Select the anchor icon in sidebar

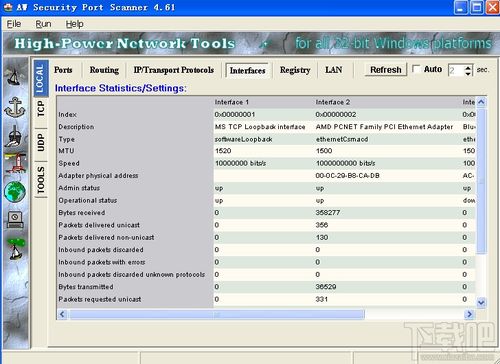pos(15,107)
